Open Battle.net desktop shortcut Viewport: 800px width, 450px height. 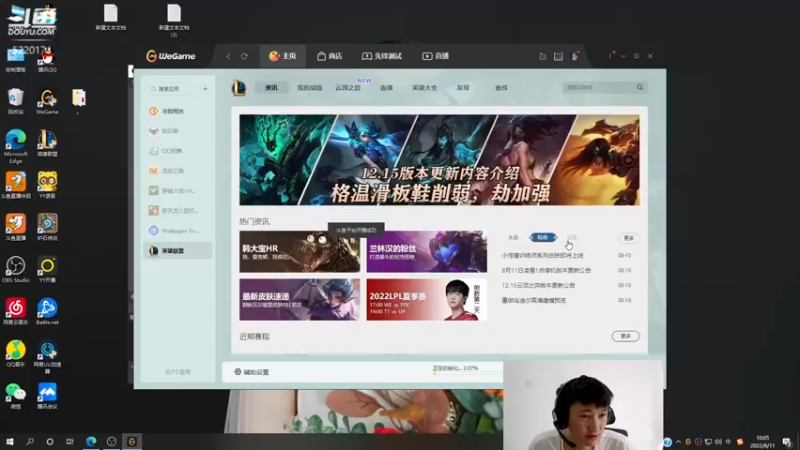click(x=47, y=311)
